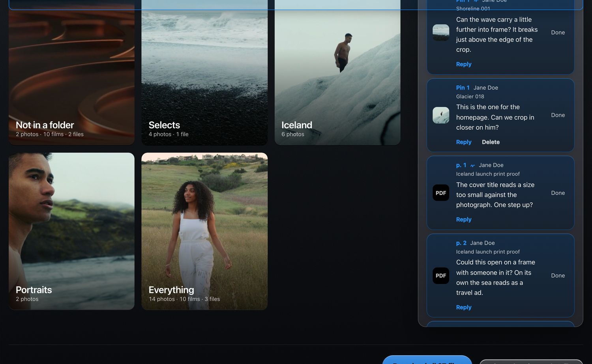Screen dimensions: 592x364
Task: Open the Portraits folder
Action: pos(71,231)
